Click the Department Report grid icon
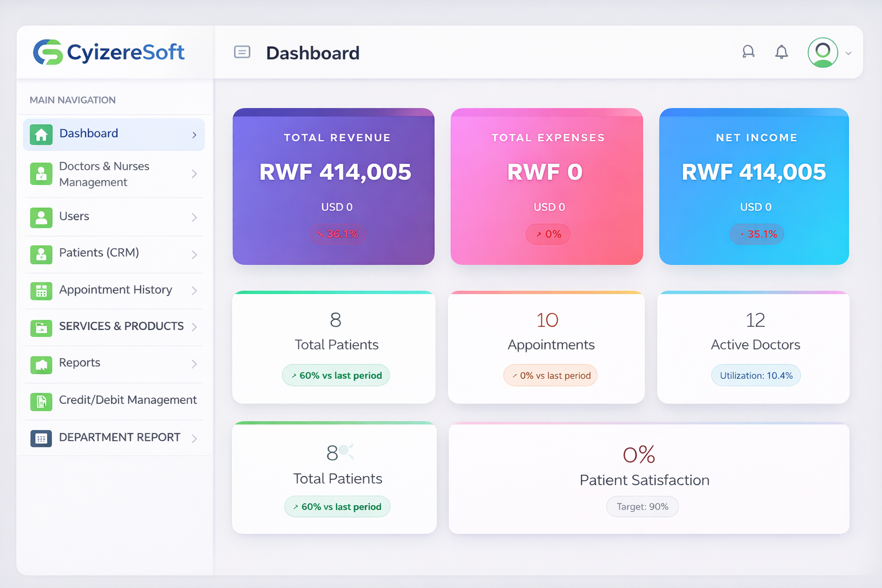 [41, 438]
